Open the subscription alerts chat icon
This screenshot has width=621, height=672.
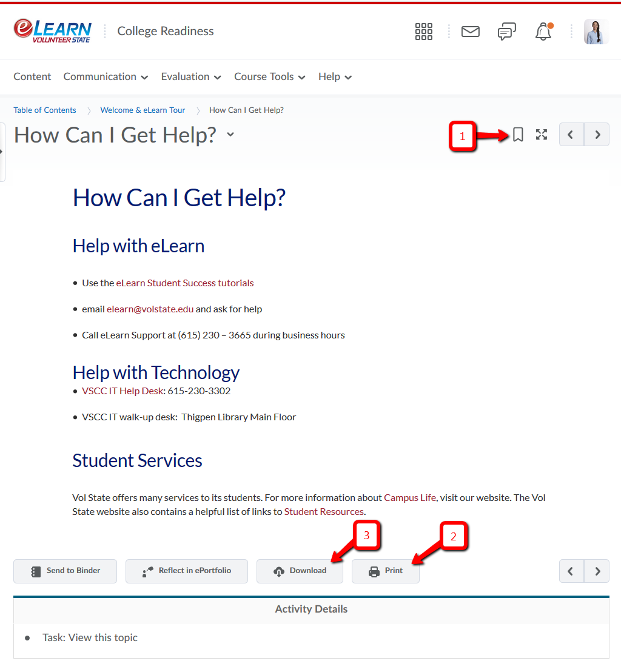[x=506, y=32]
